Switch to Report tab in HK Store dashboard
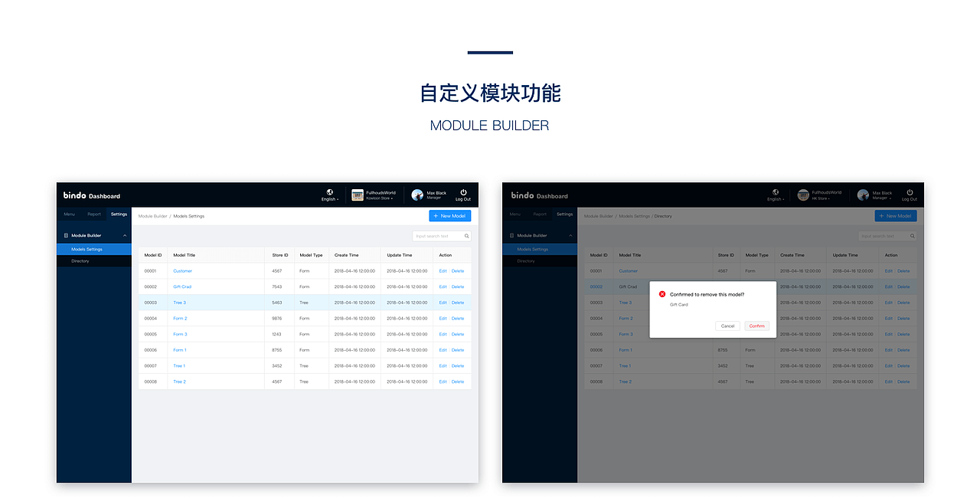 [x=540, y=214]
